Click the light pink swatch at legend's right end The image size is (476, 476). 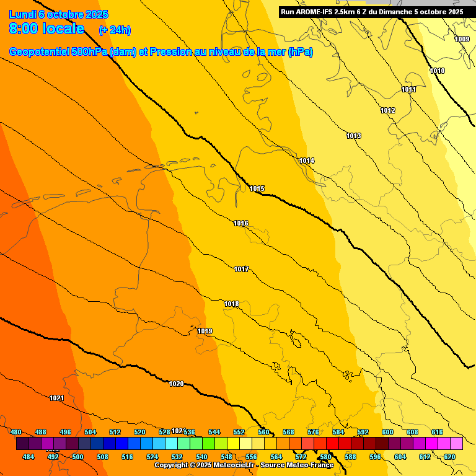456,443
